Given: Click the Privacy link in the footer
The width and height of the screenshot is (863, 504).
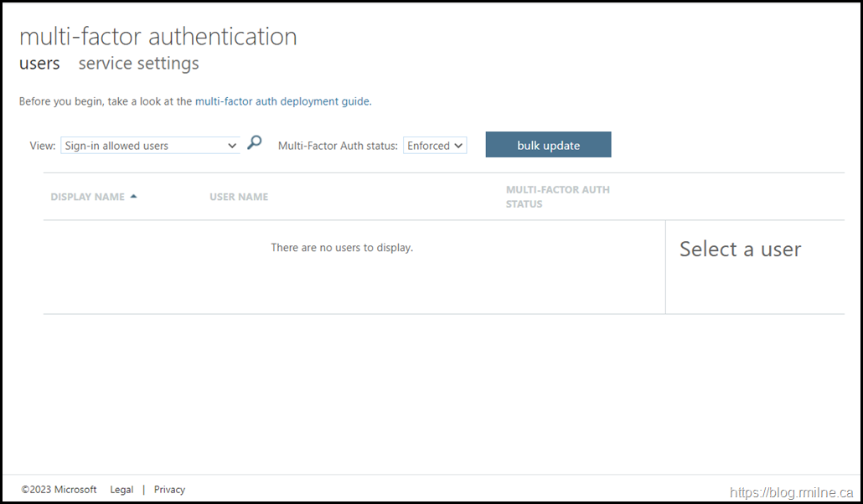Looking at the screenshot, I should [x=169, y=489].
